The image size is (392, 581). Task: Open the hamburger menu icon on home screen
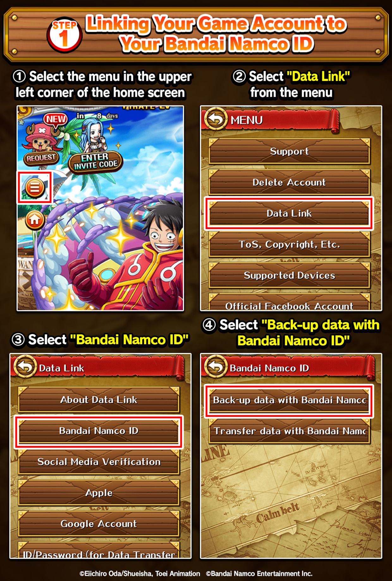click(x=34, y=187)
